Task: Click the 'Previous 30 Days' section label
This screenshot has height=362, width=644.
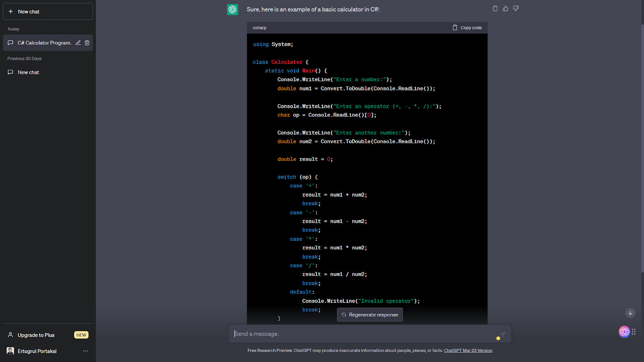Action: click(25, 59)
